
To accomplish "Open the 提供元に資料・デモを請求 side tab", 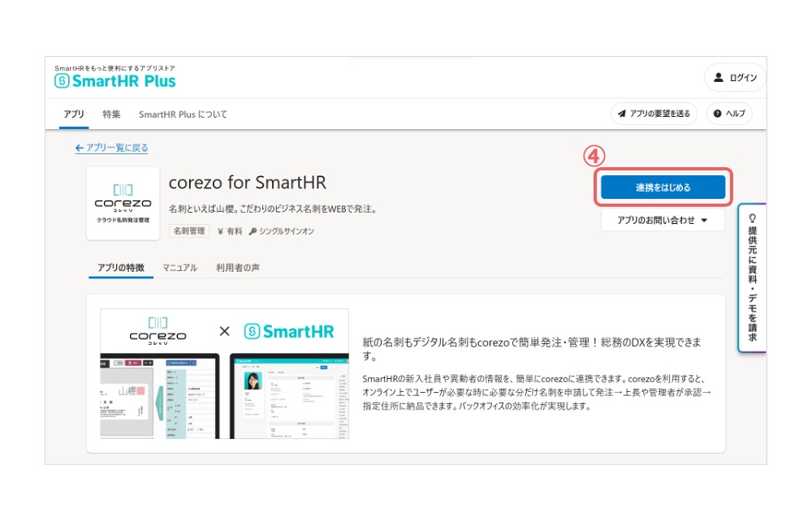I will click(x=752, y=278).
